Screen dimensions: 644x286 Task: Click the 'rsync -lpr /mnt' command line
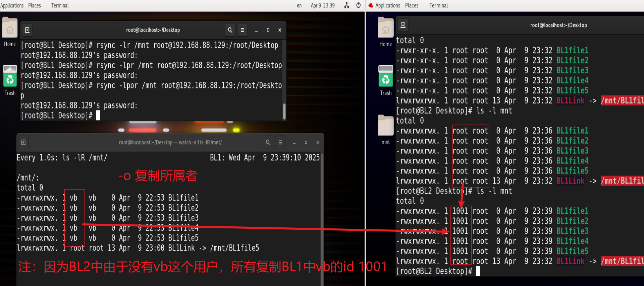click(151, 65)
